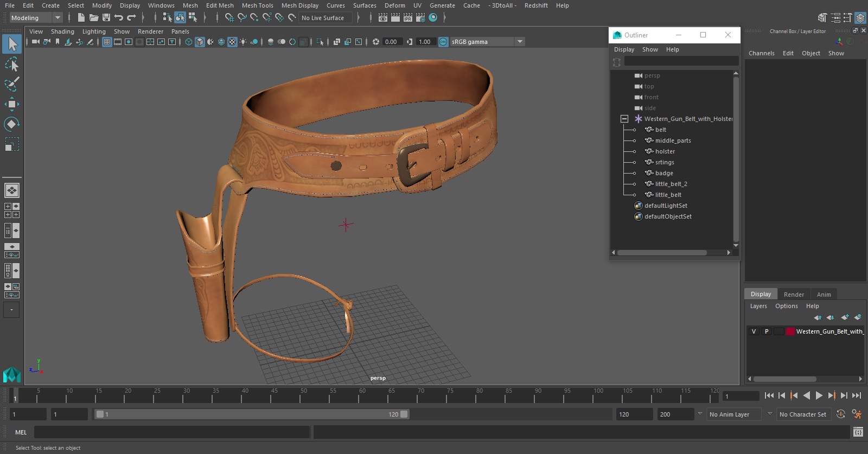The width and height of the screenshot is (868, 454).
Task: Toggle the layer P playback box
Action: point(767,331)
